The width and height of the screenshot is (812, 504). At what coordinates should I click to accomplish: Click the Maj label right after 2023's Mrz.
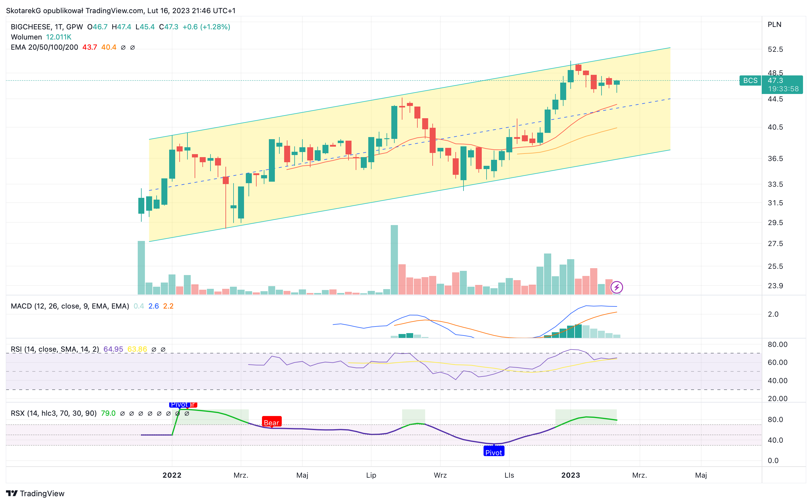coord(701,475)
